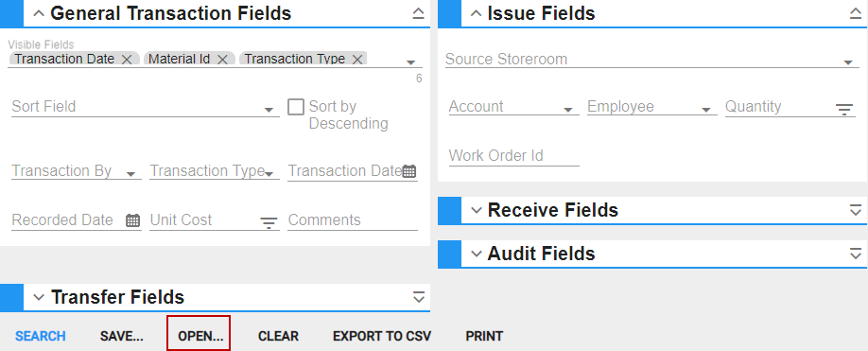
Task: Click EXPORT TO CSV
Action: pos(382,336)
